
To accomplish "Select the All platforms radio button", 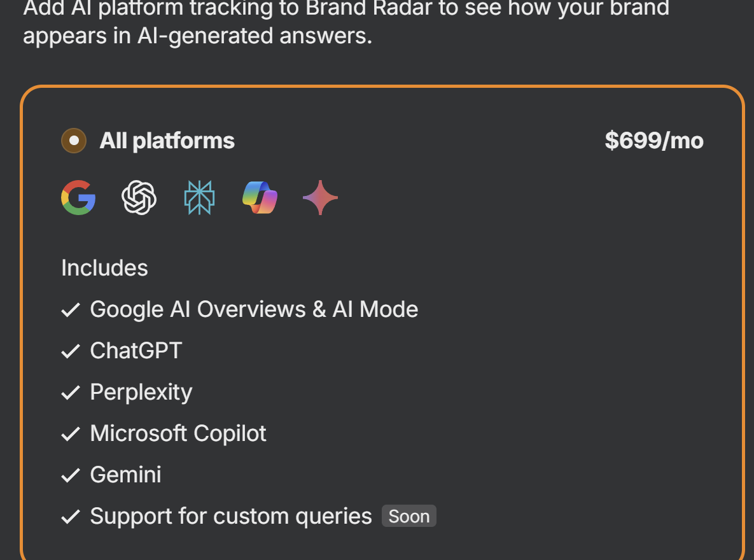I will point(74,141).
